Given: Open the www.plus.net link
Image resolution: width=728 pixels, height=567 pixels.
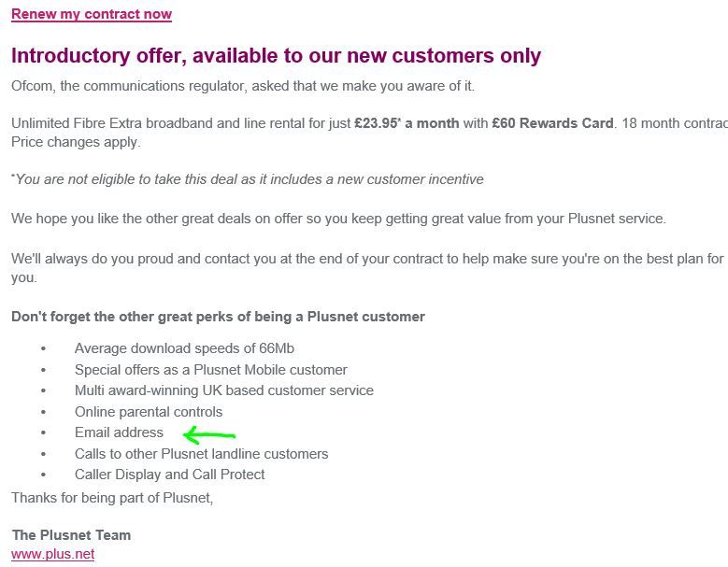Looking at the screenshot, I should coord(52,554).
